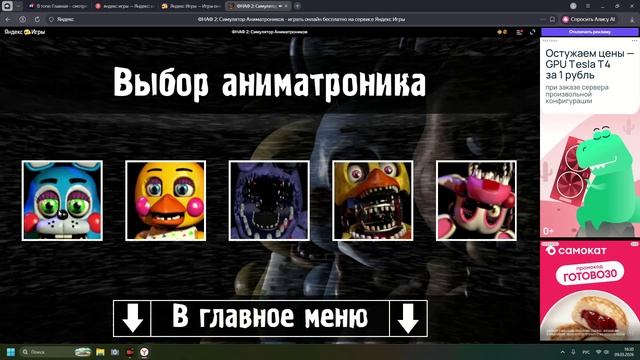Click the left down-arrow beside main menu
The image size is (640, 360).
coord(132,318)
